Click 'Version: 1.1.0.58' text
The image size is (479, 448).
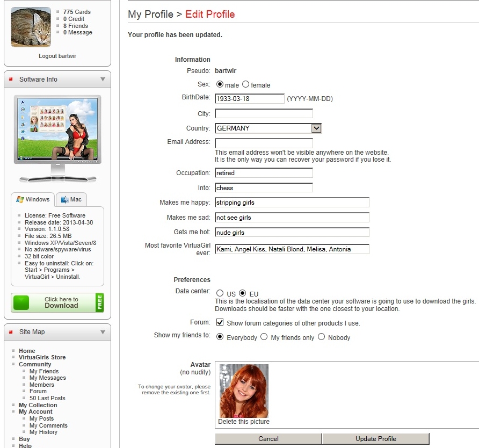(x=47, y=229)
